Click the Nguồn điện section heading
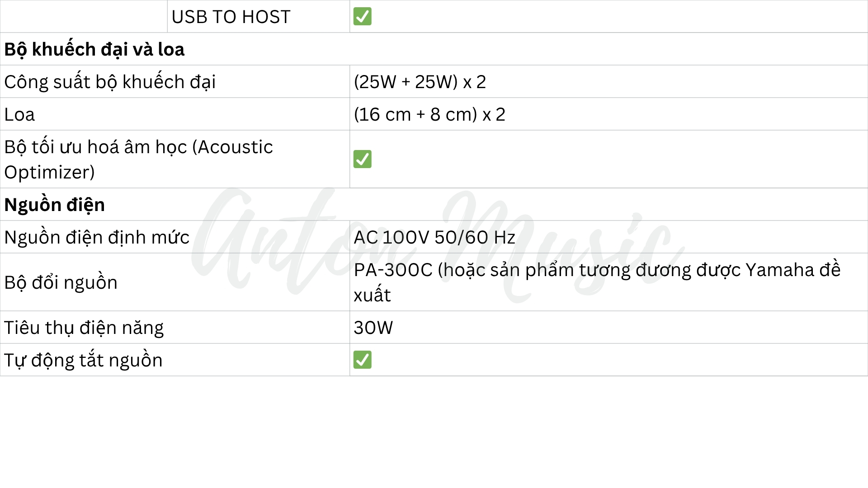Screen dimensions: 868x488 [x=54, y=205]
